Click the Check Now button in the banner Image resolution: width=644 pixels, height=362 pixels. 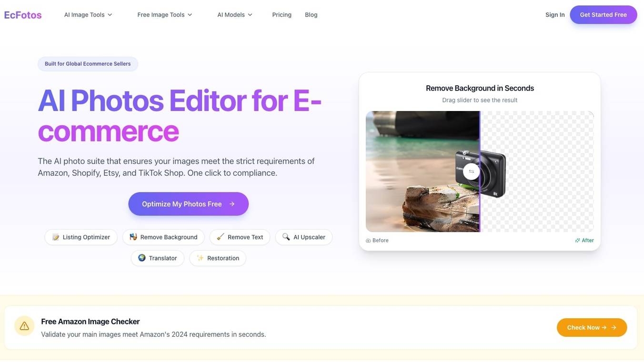point(592,327)
